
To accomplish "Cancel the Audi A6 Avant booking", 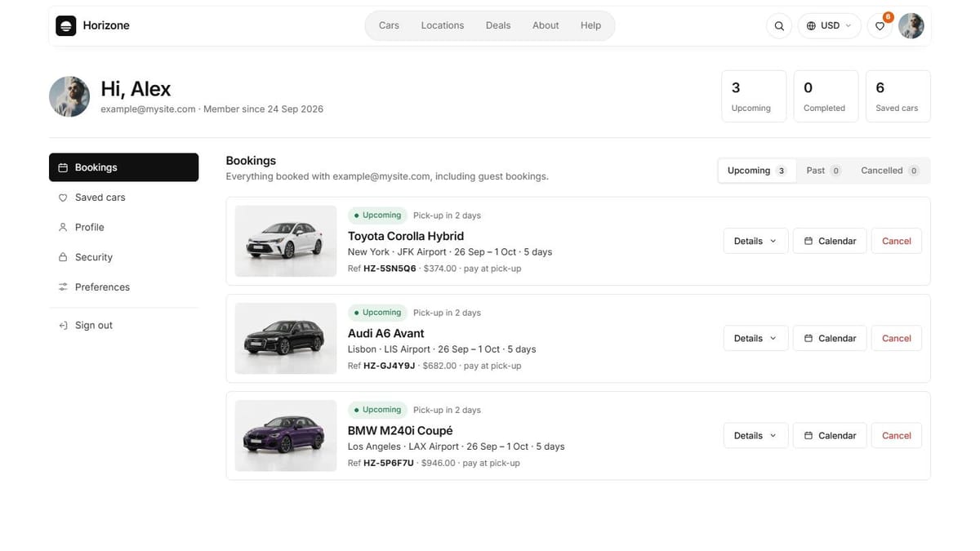I will click(897, 338).
